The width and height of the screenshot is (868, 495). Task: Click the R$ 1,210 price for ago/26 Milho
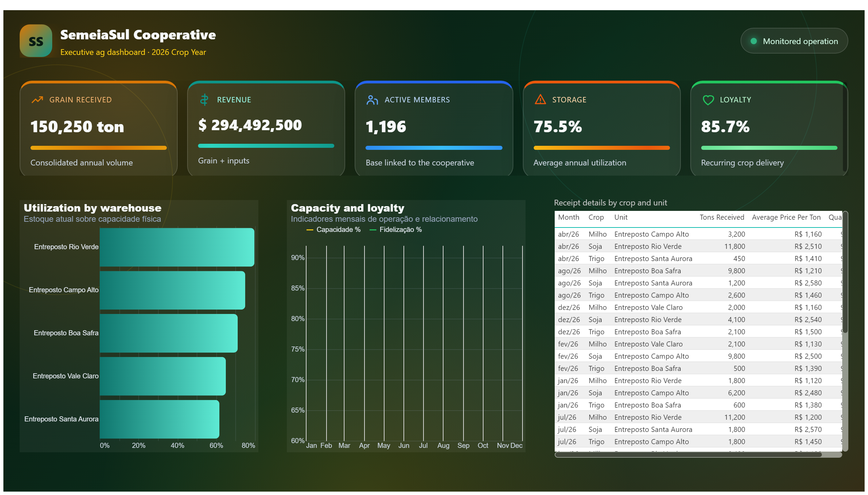pyautogui.click(x=808, y=271)
